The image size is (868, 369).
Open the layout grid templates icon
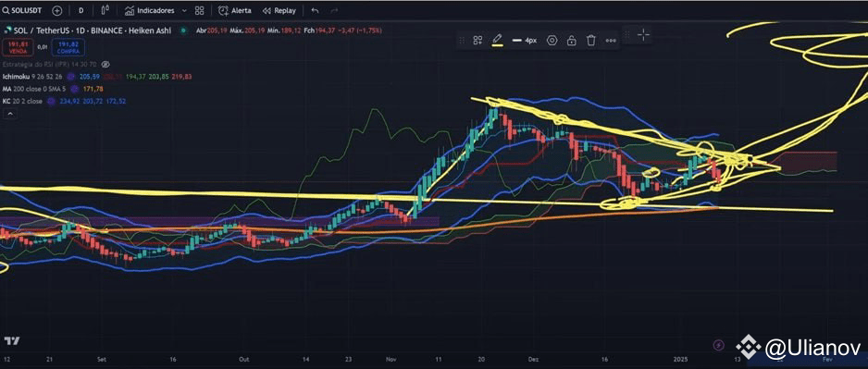pyautogui.click(x=200, y=10)
